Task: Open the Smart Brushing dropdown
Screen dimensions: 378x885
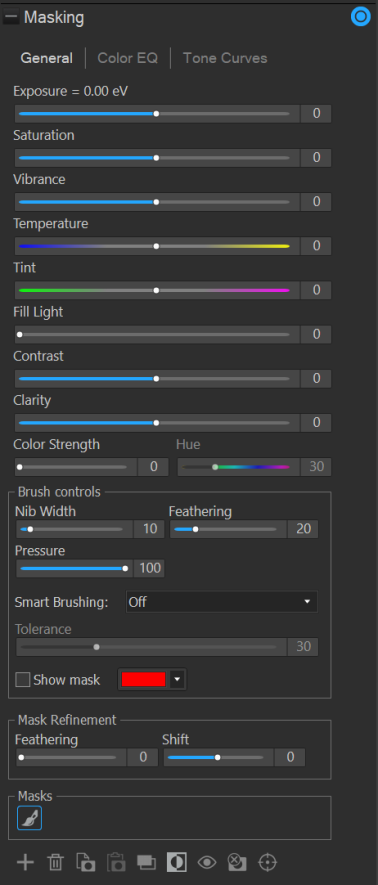Action: (222, 602)
